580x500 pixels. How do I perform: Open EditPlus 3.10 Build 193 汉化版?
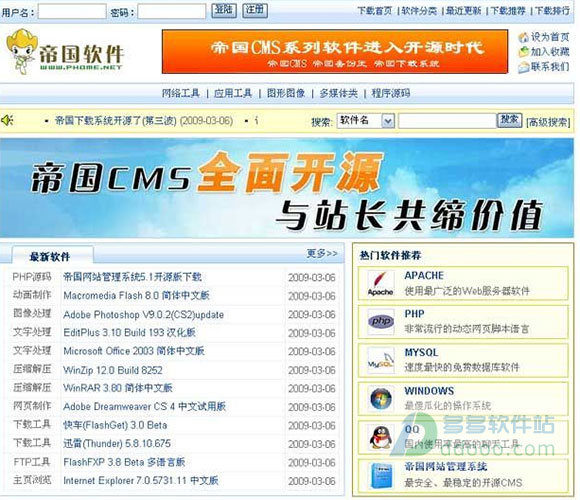tap(129, 332)
